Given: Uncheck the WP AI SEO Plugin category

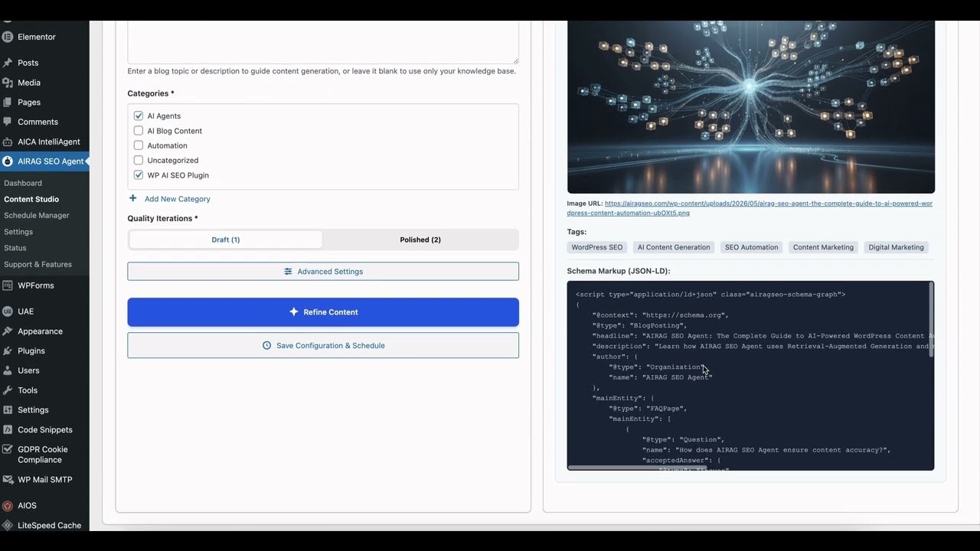Looking at the screenshot, I should [x=139, y=175].
